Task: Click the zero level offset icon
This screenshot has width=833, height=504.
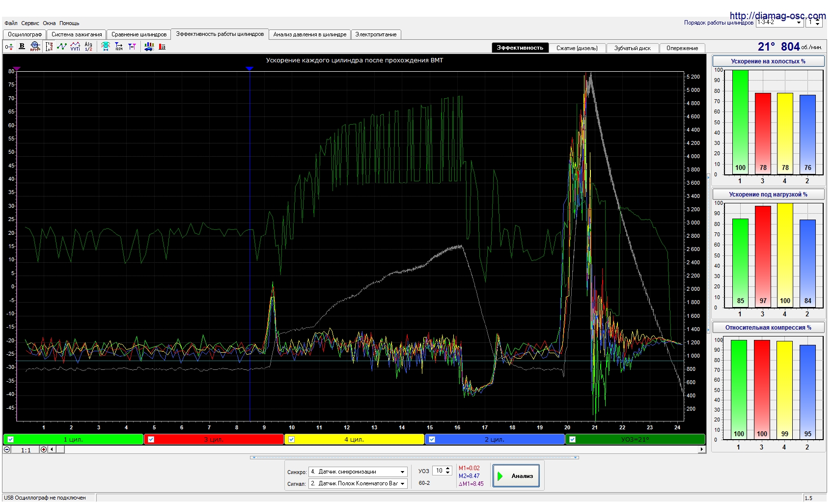Action: coord(9,47)
